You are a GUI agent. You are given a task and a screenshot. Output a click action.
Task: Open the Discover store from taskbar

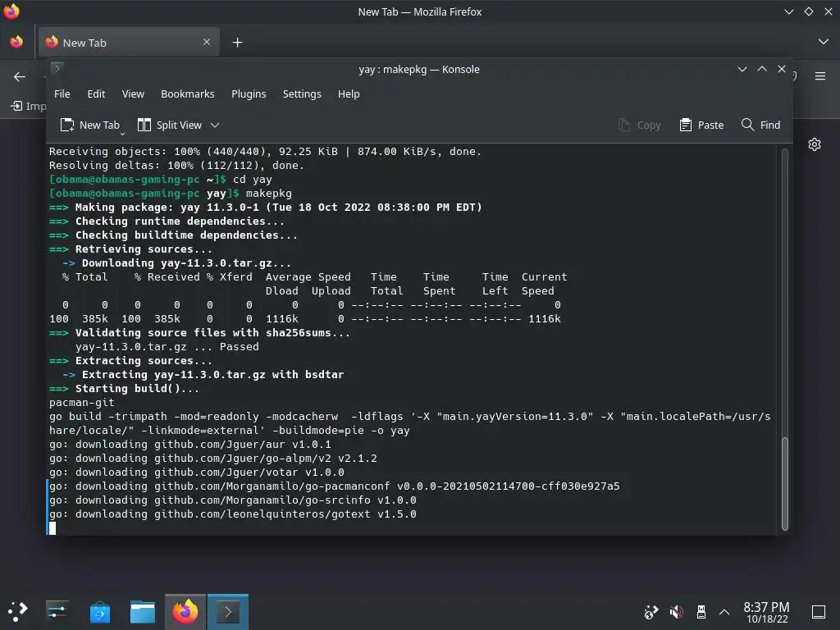[100, 611]
